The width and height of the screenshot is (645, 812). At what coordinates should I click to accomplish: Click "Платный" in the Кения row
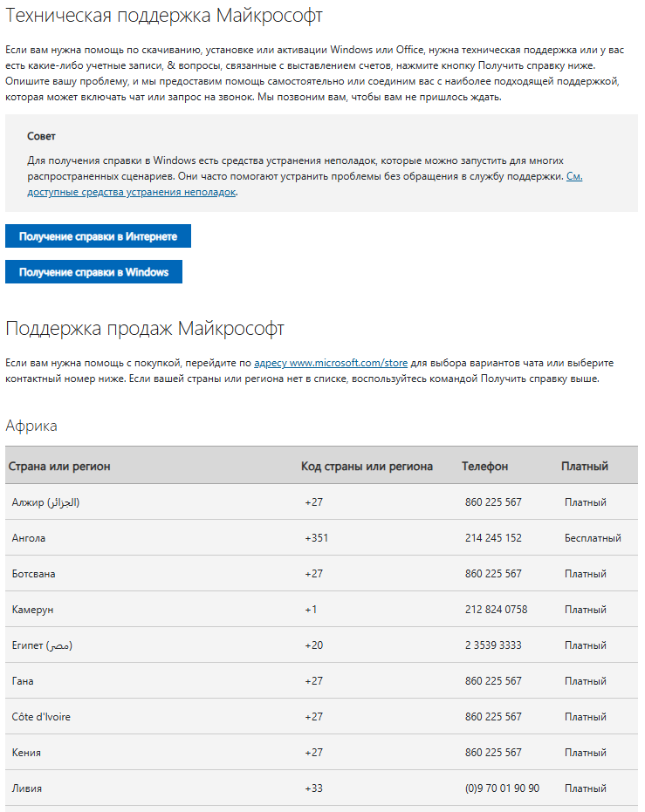click(x=586, y=752)
